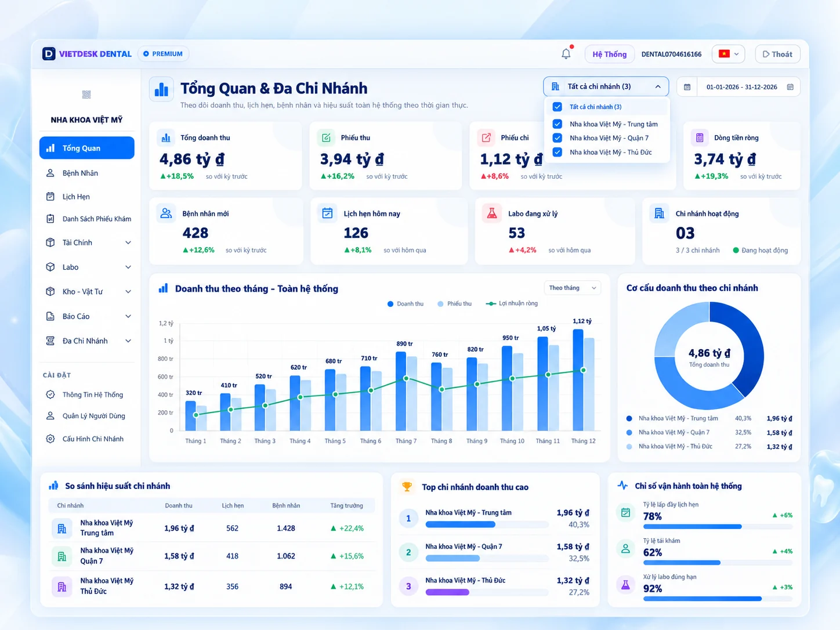Open the Vietnam flag language dropdown

[x=729, y=54]
